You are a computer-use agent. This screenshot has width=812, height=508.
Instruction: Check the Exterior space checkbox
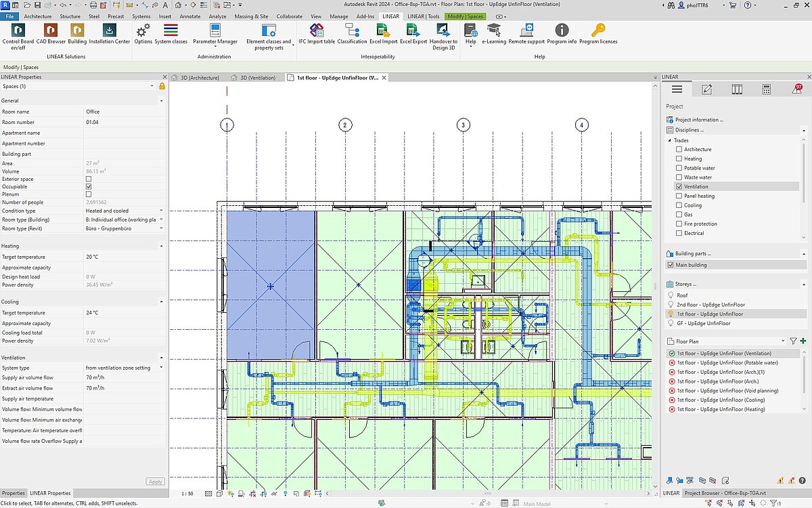pos(89,179)
